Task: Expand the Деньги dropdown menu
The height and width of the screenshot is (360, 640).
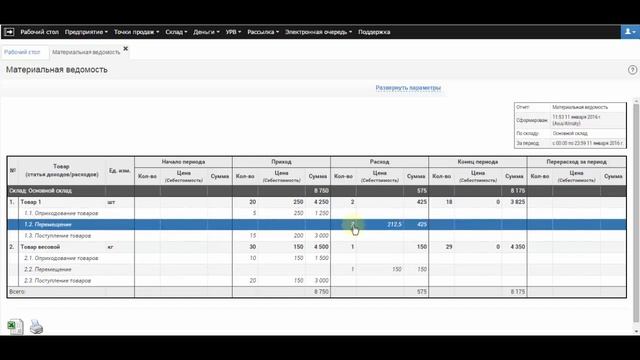Action: click(206, 32)
